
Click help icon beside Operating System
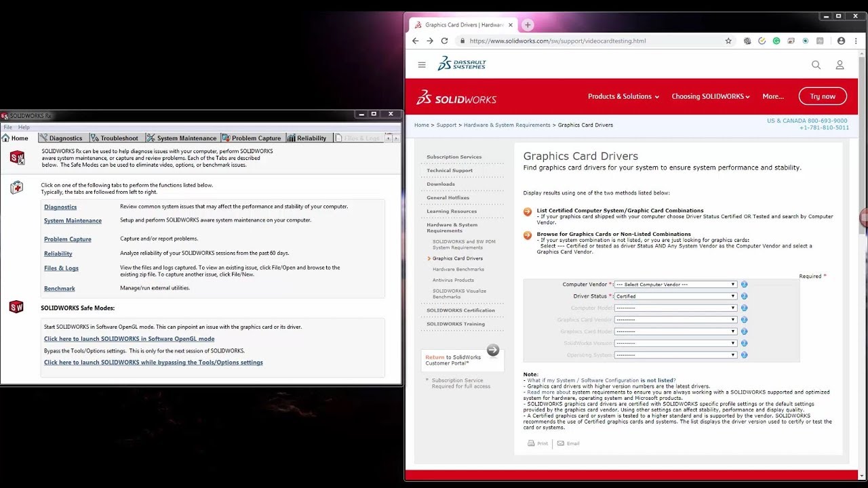(x=744, y=354)
